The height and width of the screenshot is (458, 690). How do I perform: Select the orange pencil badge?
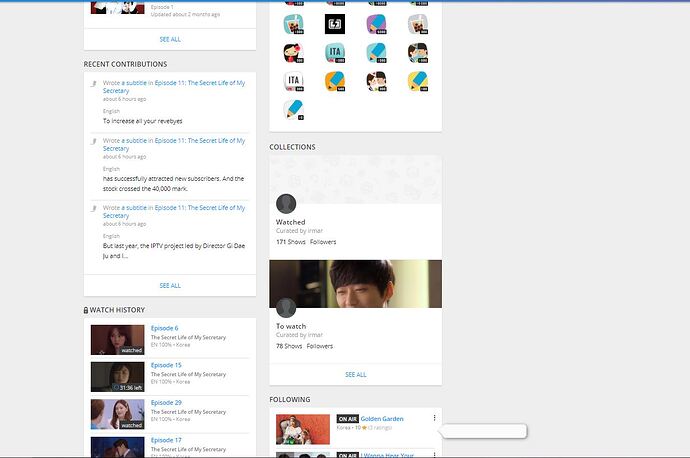[x=334, y=81]
